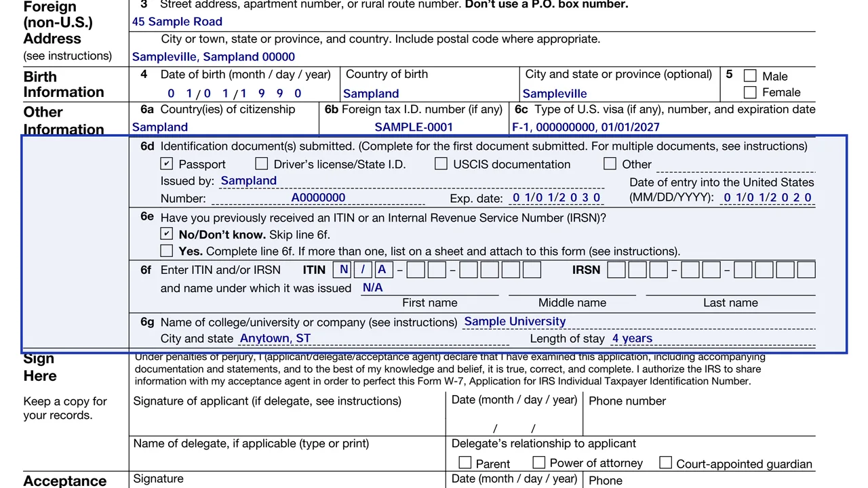Tick the Parent delegate checkbox
868x488 pixels.
coord(465,462)
